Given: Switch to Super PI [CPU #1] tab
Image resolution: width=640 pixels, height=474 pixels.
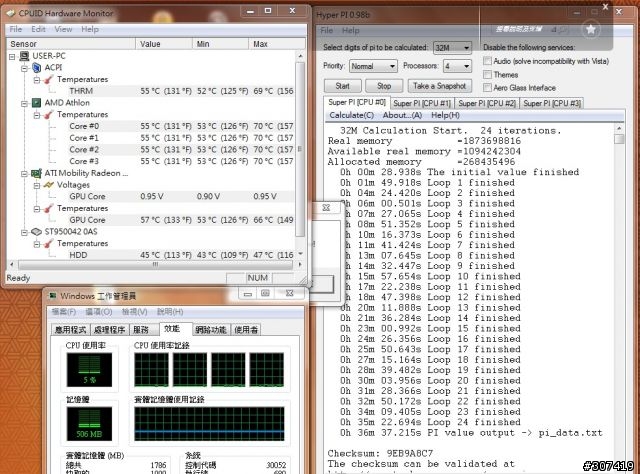Looking at the screenshot, I should (x=422, y=103).
